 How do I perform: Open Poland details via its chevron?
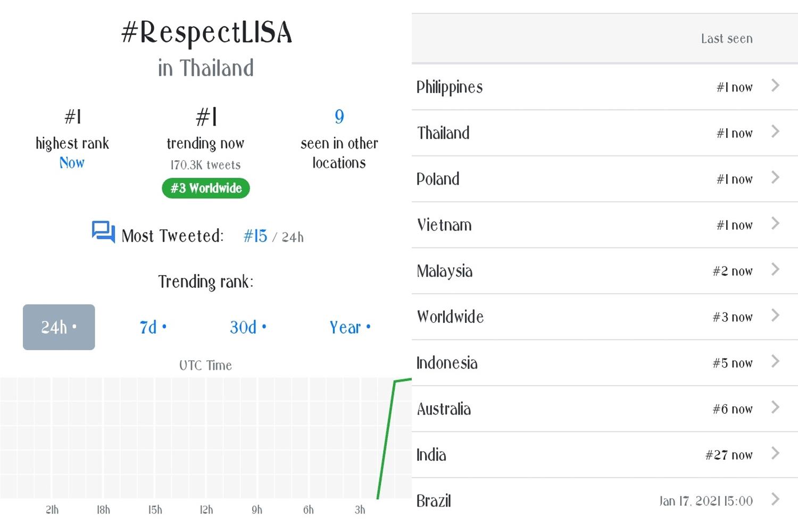click(x=775, y=178)
